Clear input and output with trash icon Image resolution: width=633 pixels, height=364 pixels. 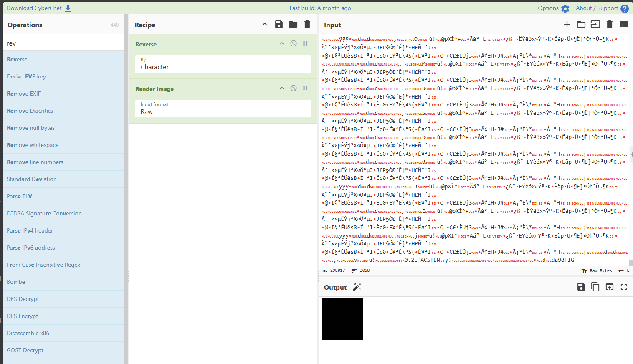(x=609, y=25)
